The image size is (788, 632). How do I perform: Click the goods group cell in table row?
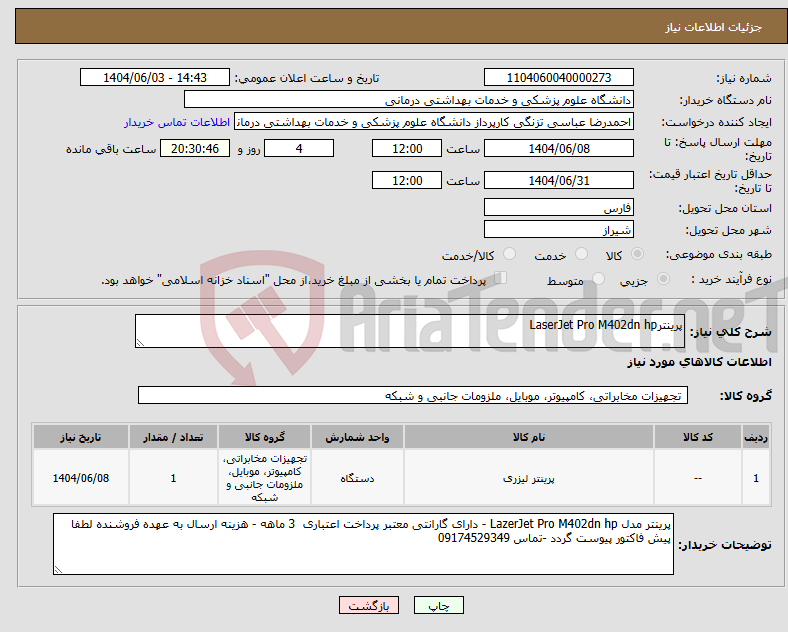click(x=264, y=478)
